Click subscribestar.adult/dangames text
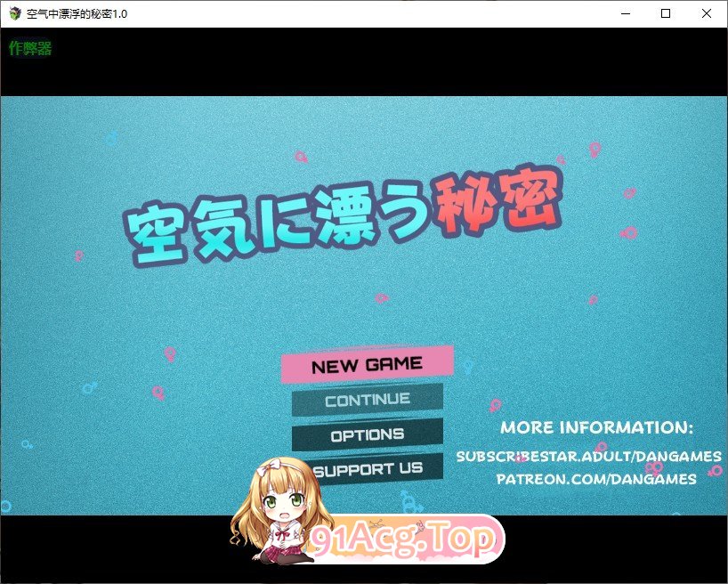Image resolution: width=728 pixels, height=584 pixels. click(588, 456)
